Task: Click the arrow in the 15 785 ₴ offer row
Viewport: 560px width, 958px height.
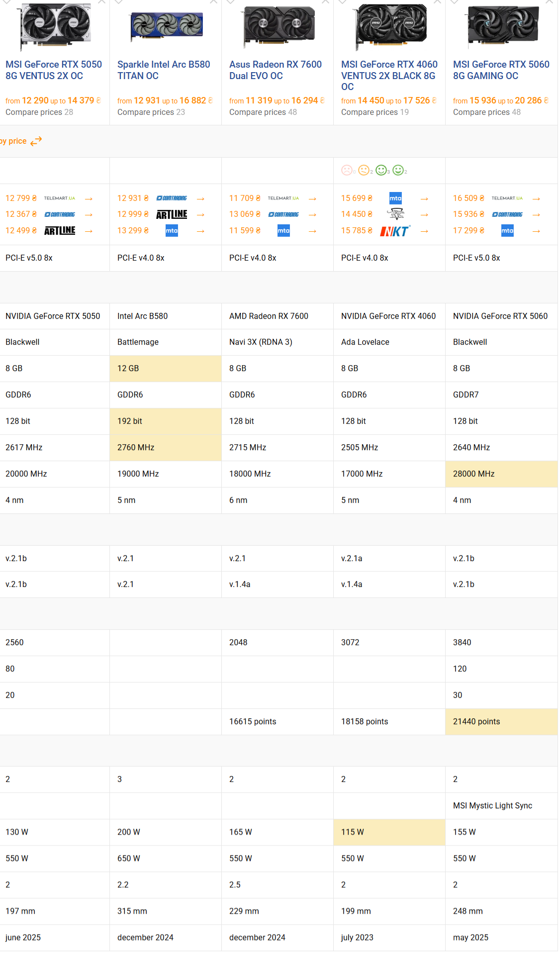Action: point(425,231)
